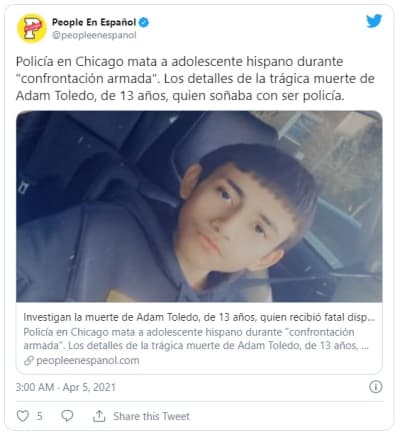
Task: Open the tweet info circle icon
Action: click(x=376, y=387)
